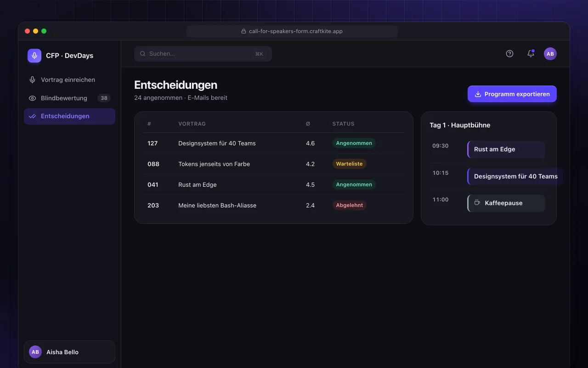Click the Tag 1 · Hauptbühne heading
This screenshot has width=588, height=368.
pos(460,125)
